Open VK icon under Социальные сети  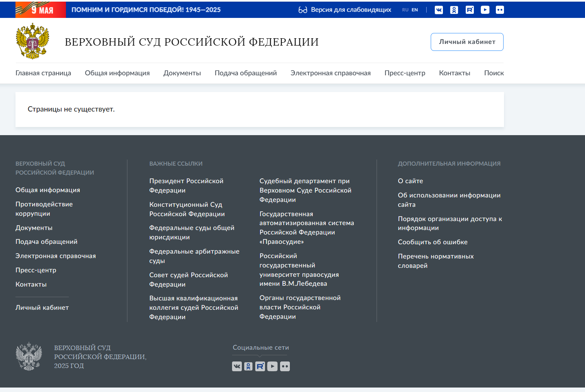tap(237, 366)
